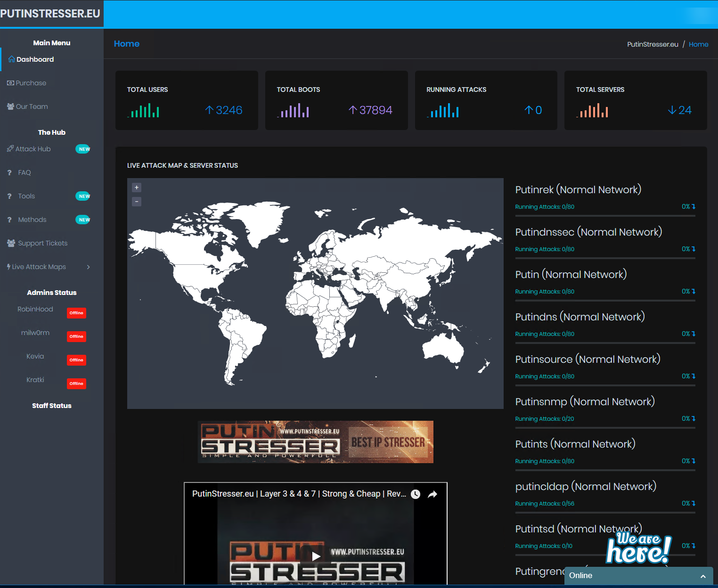Click Kevia's Offline status badge
This screenshot has width=718, height=588.
tap(76, 360)
